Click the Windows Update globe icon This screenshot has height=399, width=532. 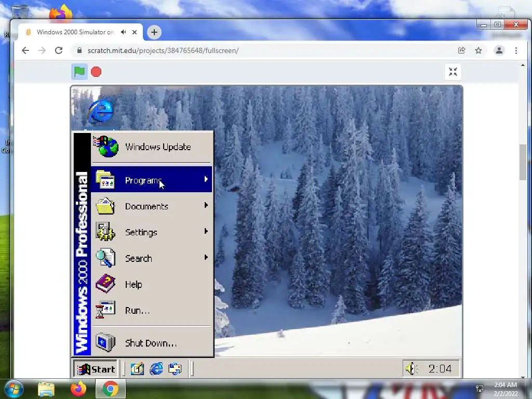(106, 147)
